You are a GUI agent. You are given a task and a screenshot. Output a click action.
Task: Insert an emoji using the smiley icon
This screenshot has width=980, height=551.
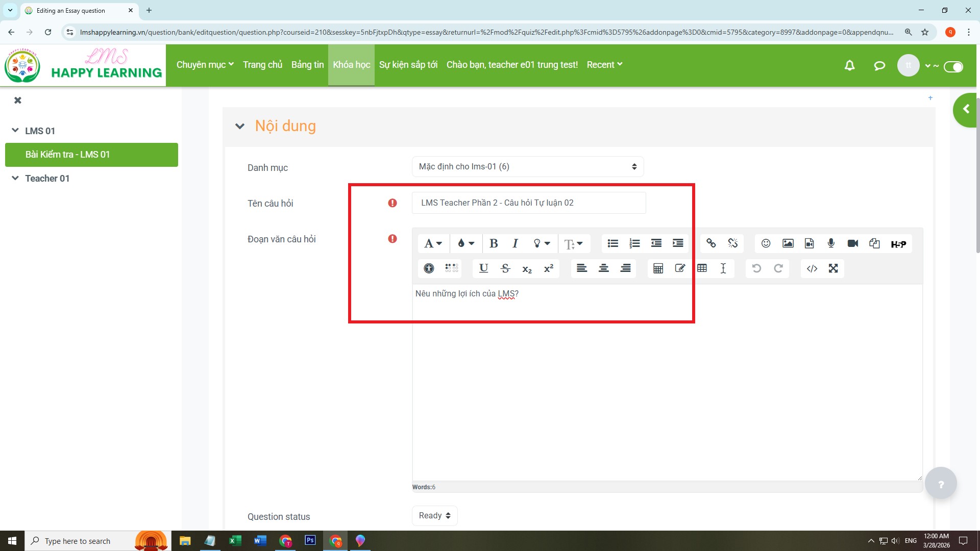coord(766,243)
